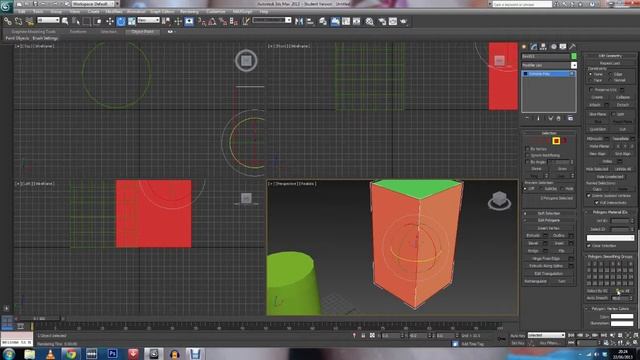Screen dimensions: 640x360
Task: Open the named selection sets dropdown
Action: pos(271,20)
